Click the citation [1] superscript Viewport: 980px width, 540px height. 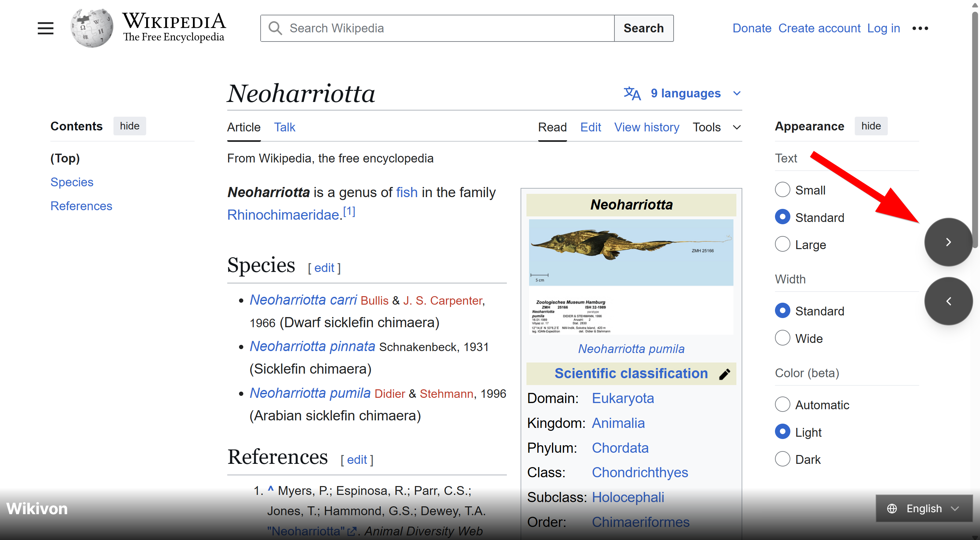pyautogui.click(x=349, y=211)
